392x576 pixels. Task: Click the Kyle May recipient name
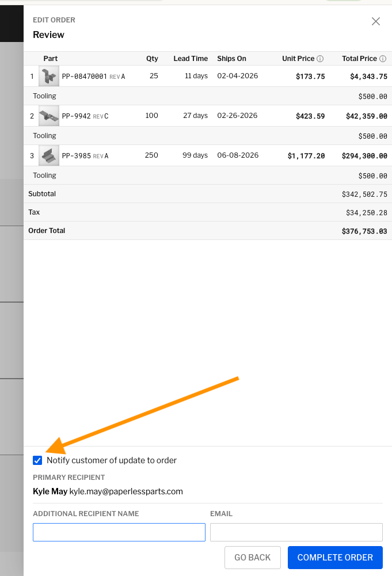(50, 491)
